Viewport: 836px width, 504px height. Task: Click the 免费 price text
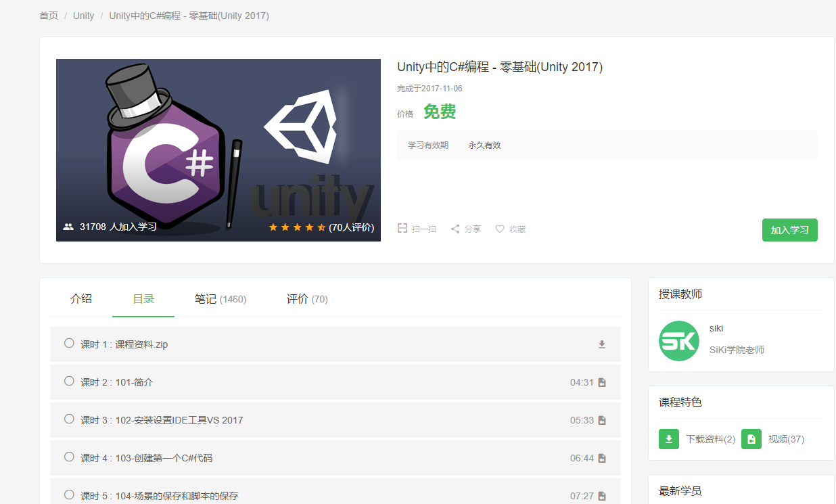(440, 112)
